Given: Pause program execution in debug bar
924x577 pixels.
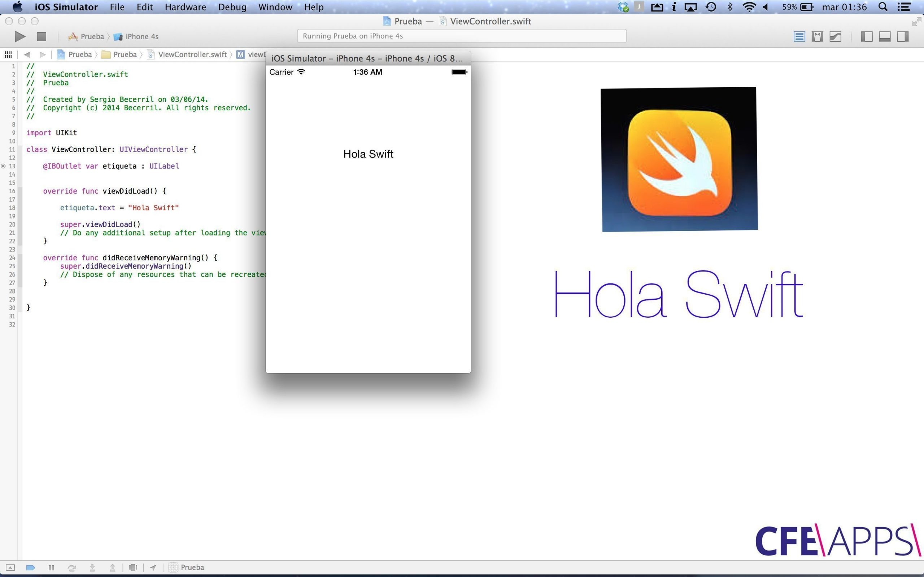Looking at the screenshot, I should pos(51,568).
